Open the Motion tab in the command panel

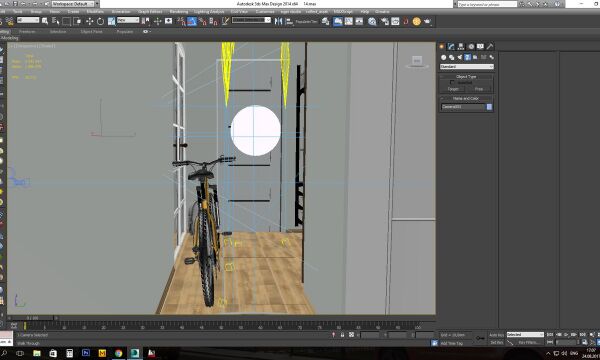coord(471,46)
